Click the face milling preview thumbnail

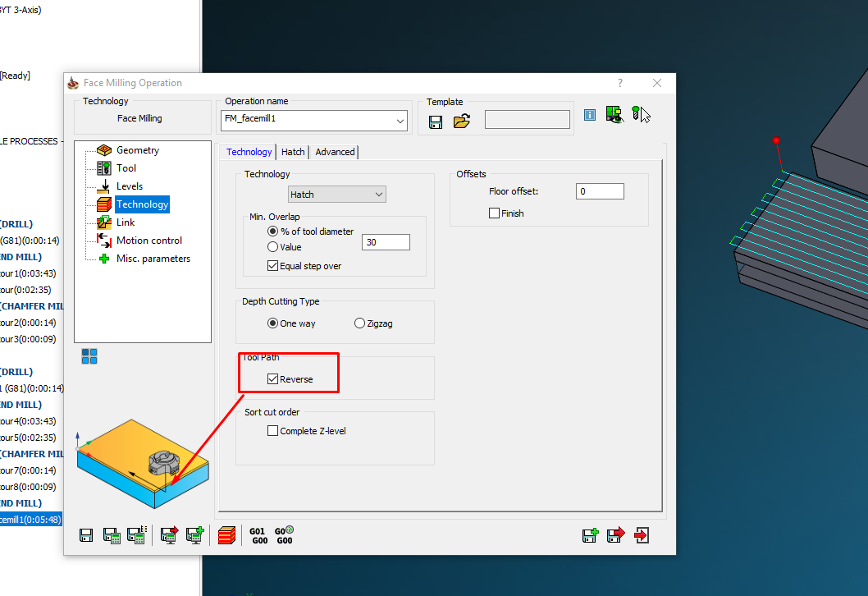click(x=143, y=464)
